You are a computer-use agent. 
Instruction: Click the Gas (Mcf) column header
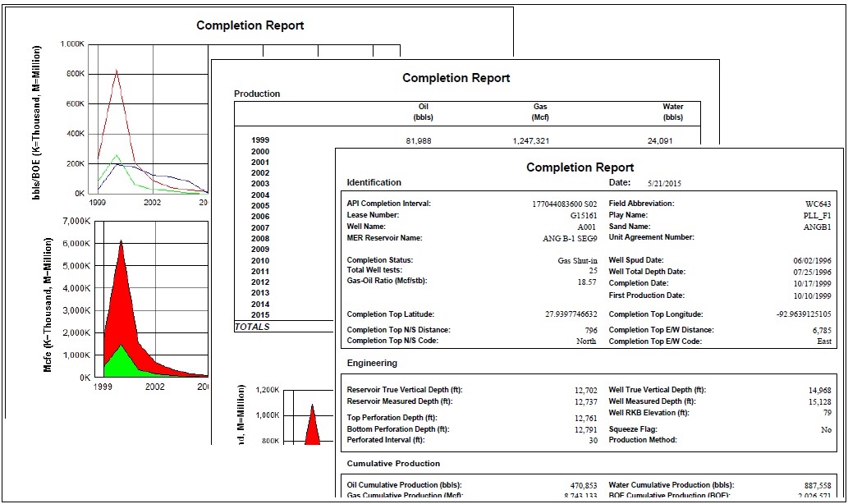(540, 112)
